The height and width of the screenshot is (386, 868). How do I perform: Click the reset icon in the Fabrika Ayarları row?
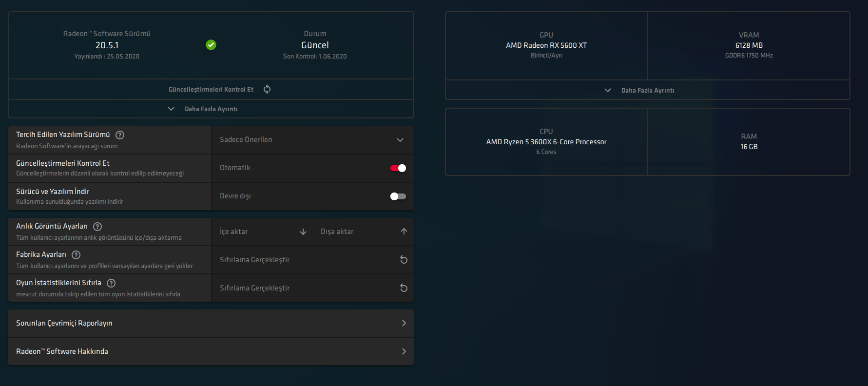tap(404, 260)
